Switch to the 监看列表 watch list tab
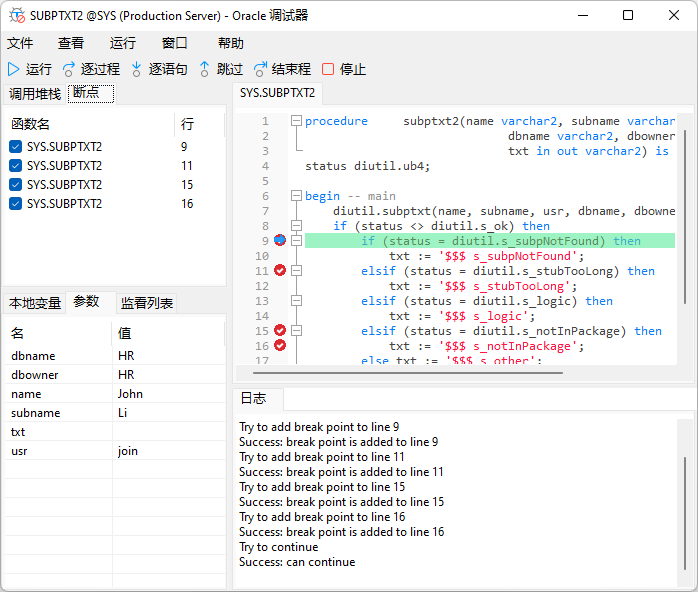698x592 pixels. pyautogui.click(x=147, y=303)
